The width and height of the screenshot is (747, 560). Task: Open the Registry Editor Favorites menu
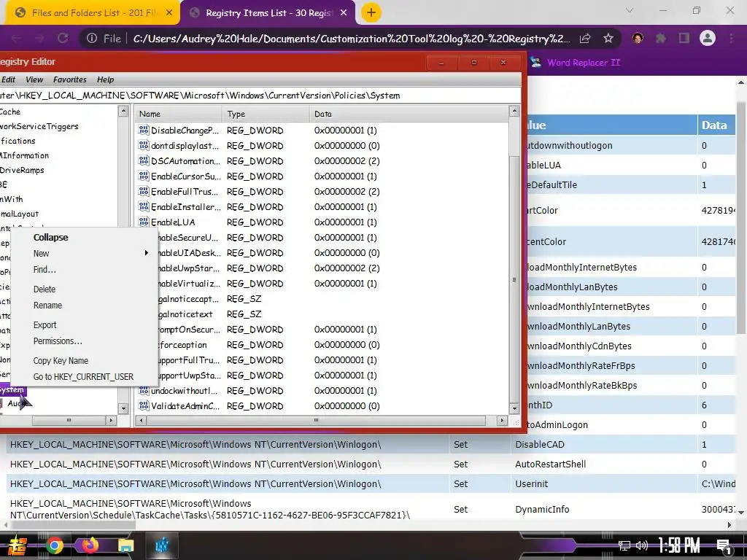70,79
